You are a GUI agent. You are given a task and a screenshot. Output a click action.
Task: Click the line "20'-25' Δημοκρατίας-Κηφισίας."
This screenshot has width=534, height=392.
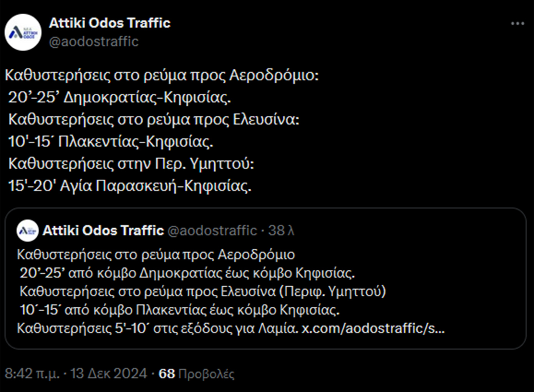click(119, 98)
